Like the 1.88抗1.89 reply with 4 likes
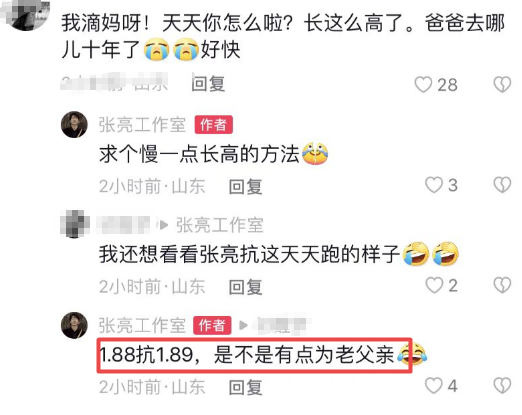Image resolution: width=522 pixels, height=415 pixels. (x=434, y=386)
